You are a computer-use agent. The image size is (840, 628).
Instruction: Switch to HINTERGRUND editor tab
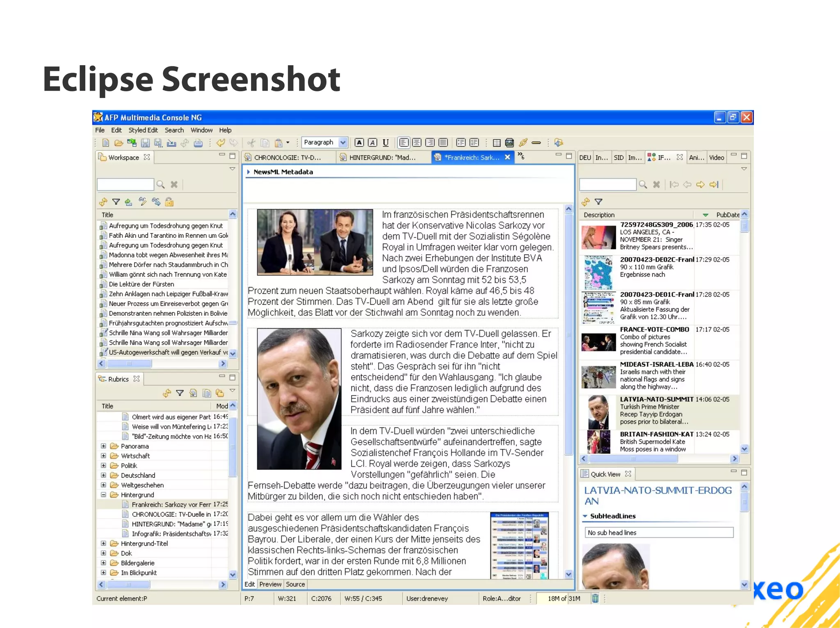(381, 158)
